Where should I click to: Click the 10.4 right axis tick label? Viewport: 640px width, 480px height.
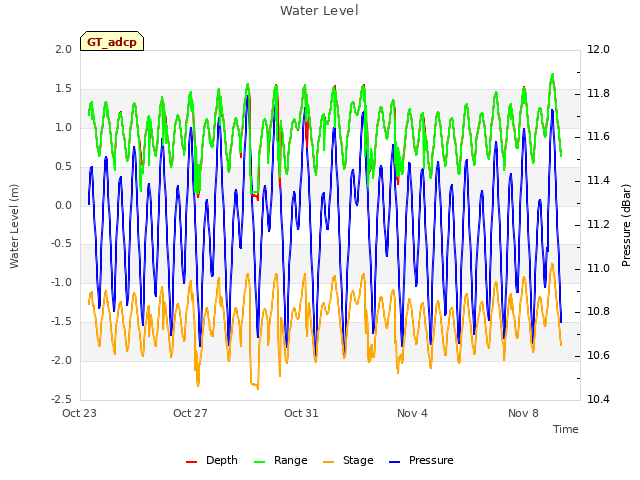click(598, 399)
